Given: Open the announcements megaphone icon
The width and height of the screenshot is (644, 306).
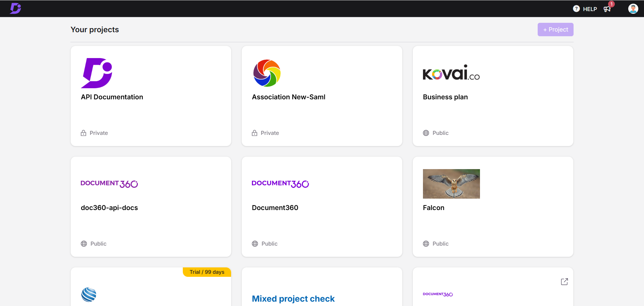Looking at the screenshot, I should (x=607, y=9).
